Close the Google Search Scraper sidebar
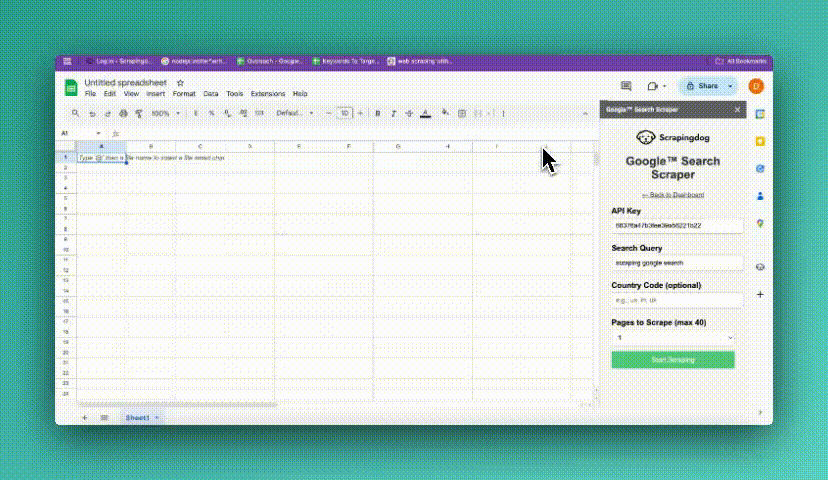The height and width of the screenshot is (480, 828). click(738, 110)
